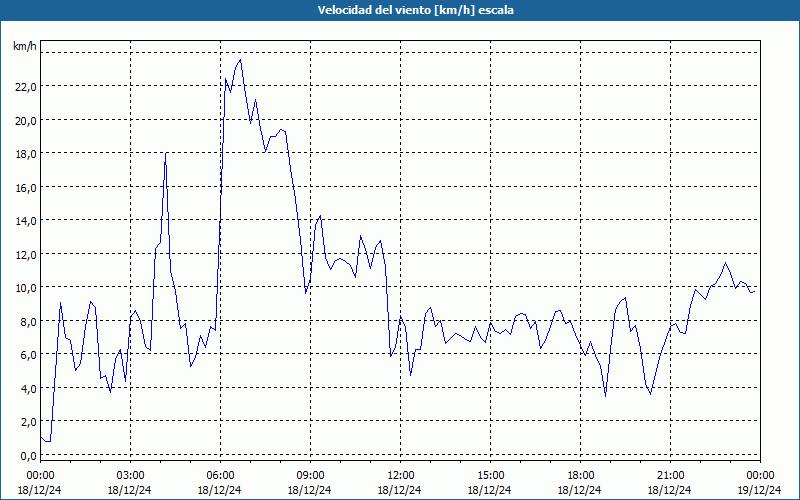Image resolution: width=800 pixels, height=500 pixels.
Task: Select the '20,0' y-axis tick label
Action: (x=26, y=120)
